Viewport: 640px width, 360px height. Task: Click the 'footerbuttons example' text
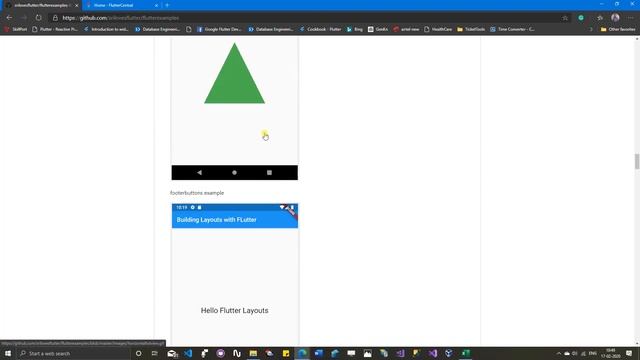(197, 193)
